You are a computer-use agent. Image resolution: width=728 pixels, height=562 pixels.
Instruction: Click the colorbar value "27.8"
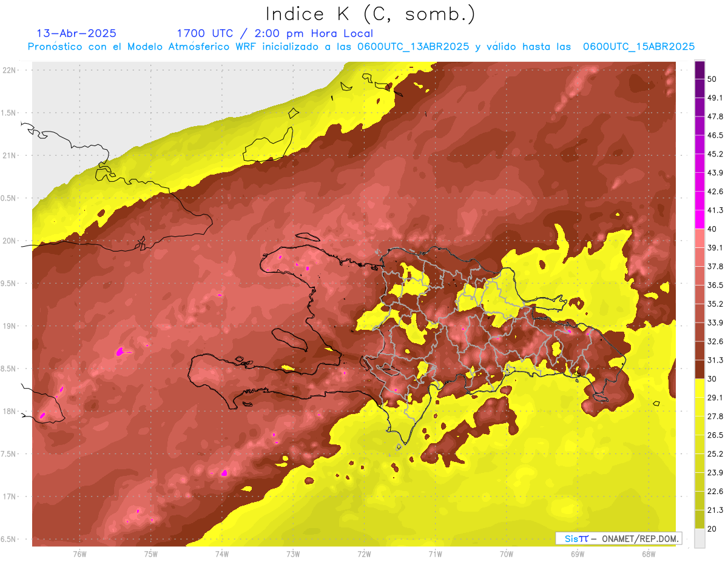715,416
